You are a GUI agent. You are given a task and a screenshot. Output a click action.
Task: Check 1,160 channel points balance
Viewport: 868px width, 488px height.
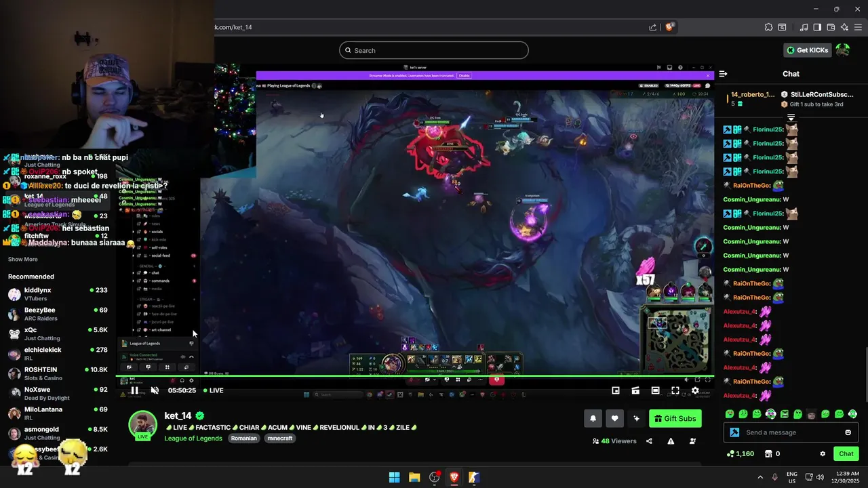tap(740, 453)
